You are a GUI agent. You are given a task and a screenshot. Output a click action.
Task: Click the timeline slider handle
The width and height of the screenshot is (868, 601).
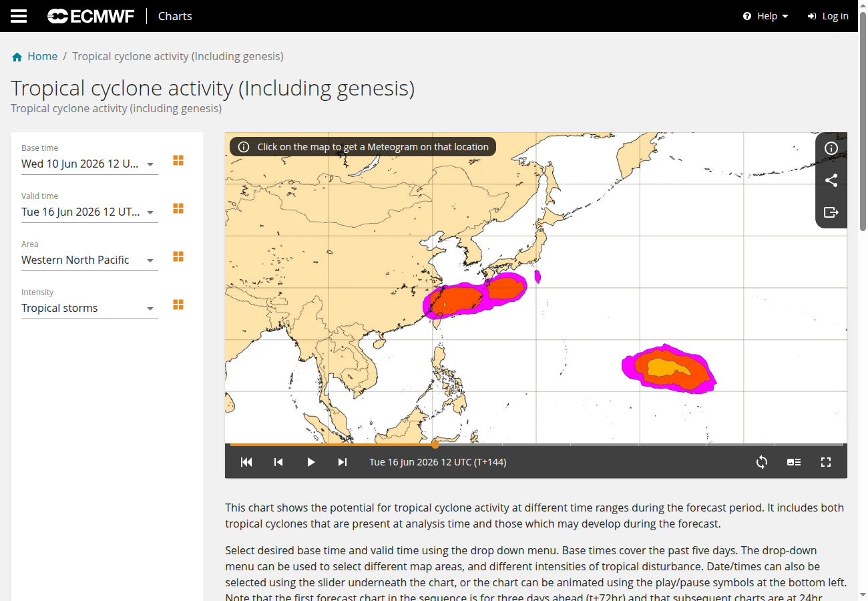pos(435,444)
